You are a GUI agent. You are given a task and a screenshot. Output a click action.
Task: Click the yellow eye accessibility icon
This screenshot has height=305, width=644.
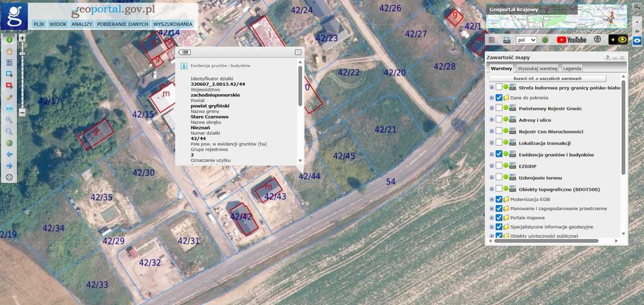pyautogui.click(x=618, y=40)
